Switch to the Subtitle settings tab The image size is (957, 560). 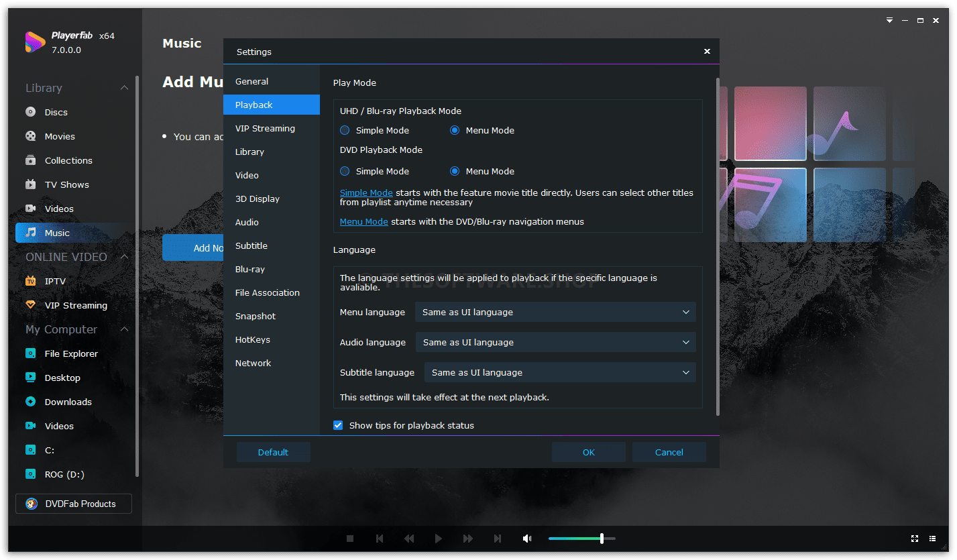(272, 246)
